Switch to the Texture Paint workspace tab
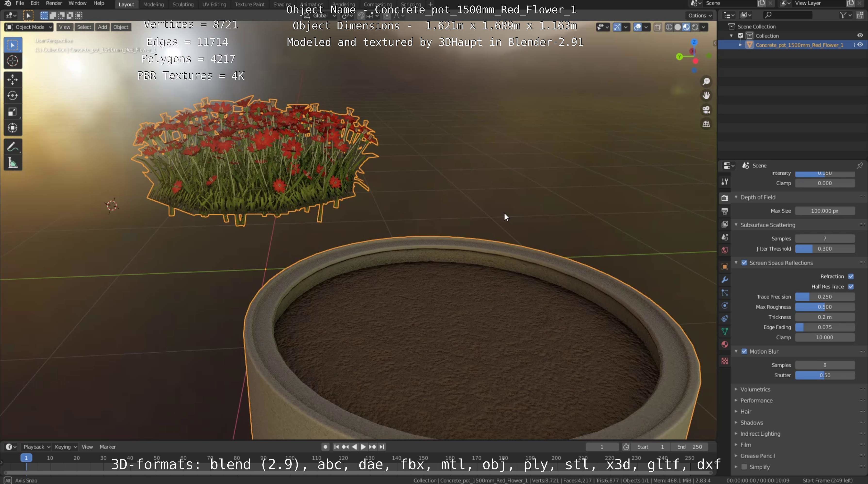868x484 pixels. pos(250,4)
